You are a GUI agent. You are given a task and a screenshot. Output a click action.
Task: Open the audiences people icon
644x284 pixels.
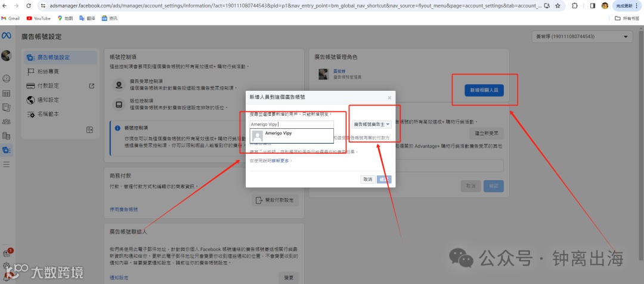click(x=6, y=121)
